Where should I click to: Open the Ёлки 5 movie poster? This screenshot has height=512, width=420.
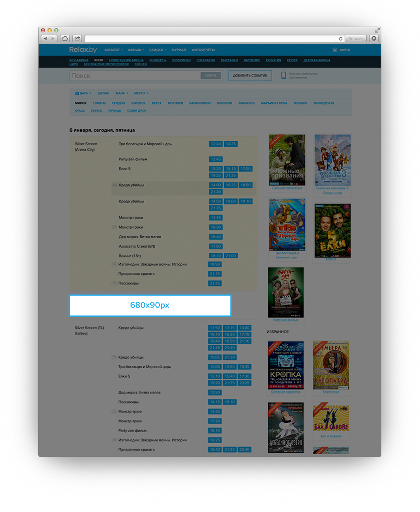pyautogui.click(x=333, y=231)
